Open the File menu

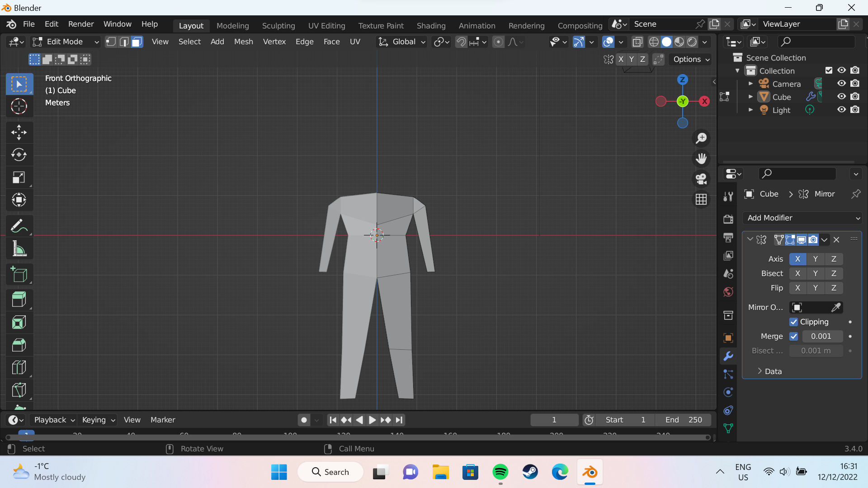pyautogui.click(x=29, y=24)
